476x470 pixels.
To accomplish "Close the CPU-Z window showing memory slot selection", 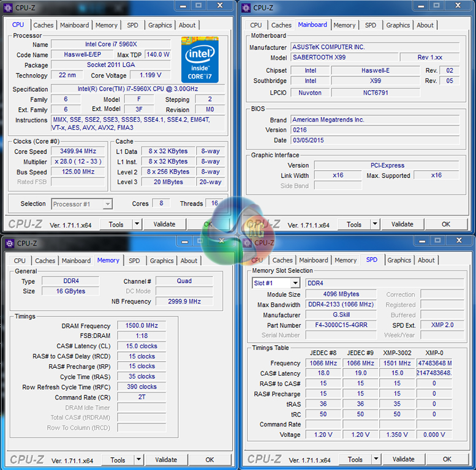I will pos(458,241).
